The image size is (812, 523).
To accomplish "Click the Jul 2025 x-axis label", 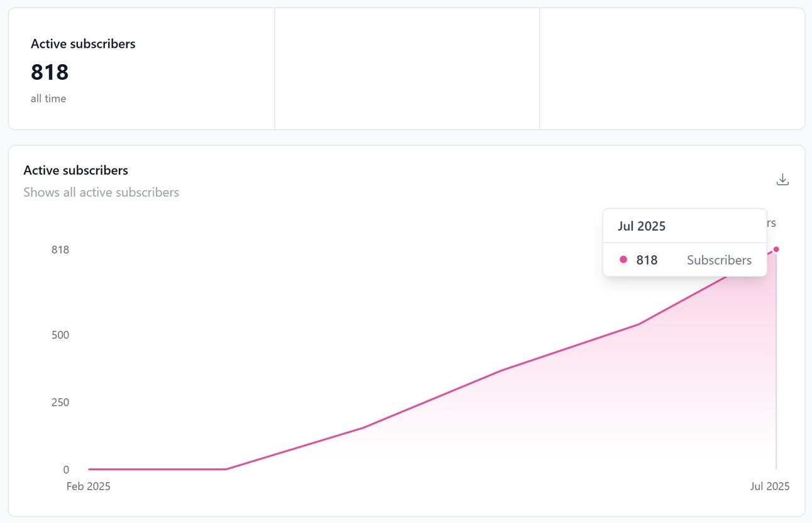I will pyautogui.click(x=770, y=487).
